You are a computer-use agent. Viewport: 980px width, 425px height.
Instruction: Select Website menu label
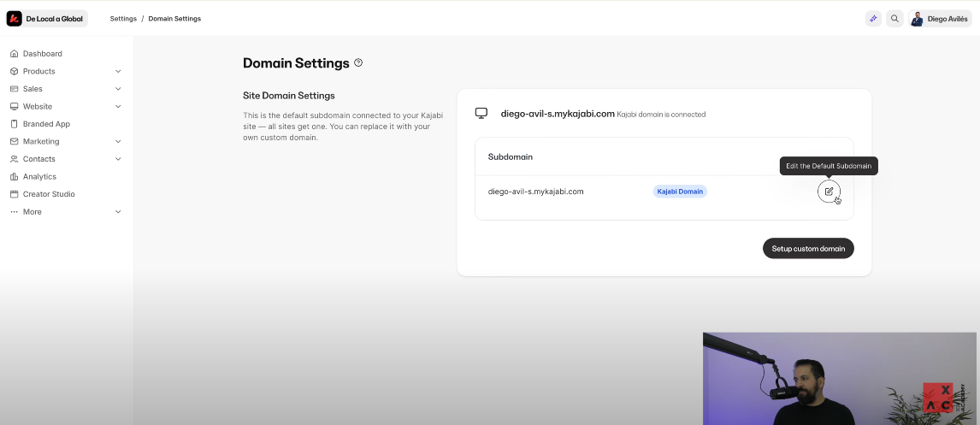(38, 106)
